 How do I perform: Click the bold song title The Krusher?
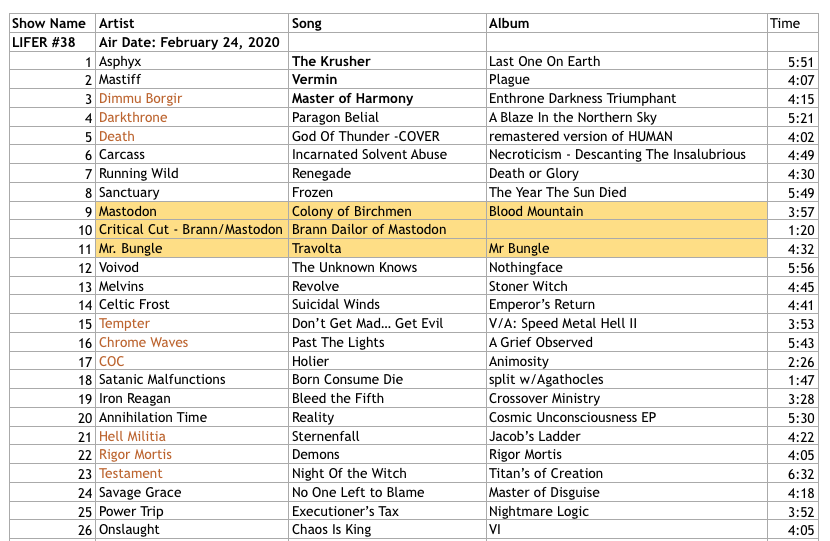[331, 61]
